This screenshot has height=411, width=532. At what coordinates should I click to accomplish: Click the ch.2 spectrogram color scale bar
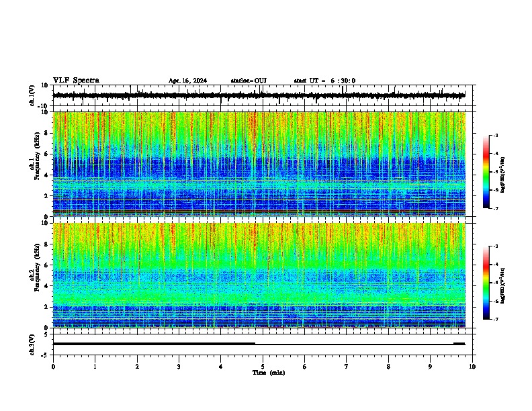[486, 283]
